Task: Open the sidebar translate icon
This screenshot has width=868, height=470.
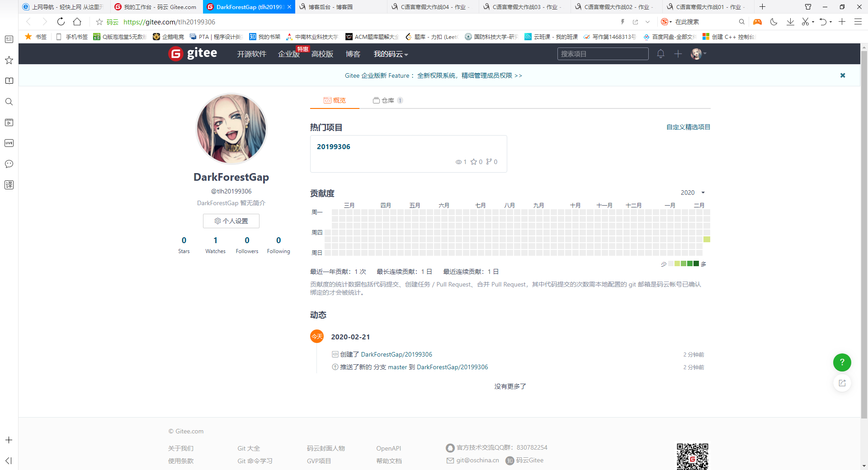Action: [x=9, y=185]
